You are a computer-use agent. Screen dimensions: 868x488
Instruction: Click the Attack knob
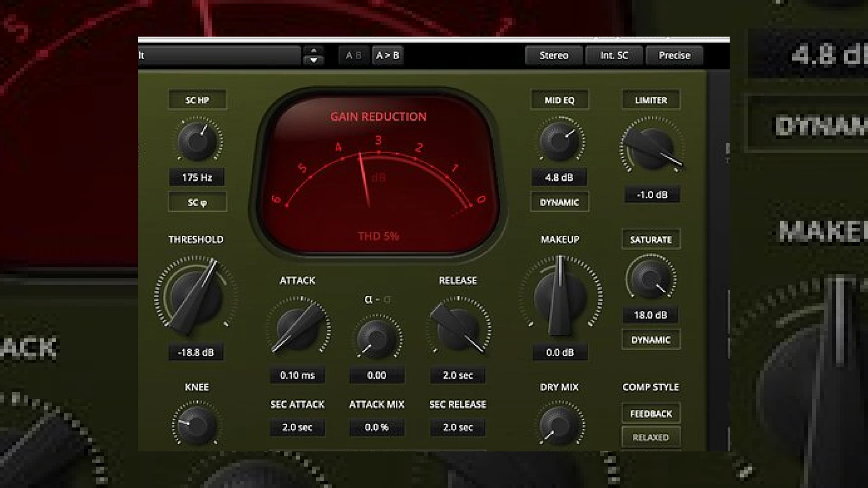(x=297, y=328)
